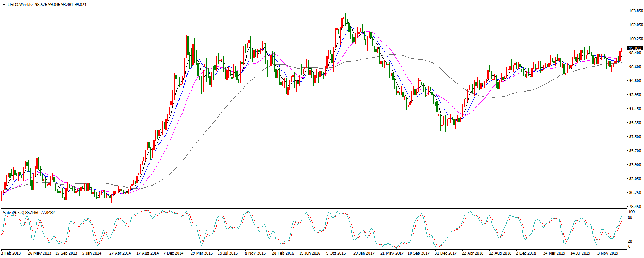Click the USDX,Weekly chart title label
The height and width of the screenshot is (258, 644).
tap(20, 4)
